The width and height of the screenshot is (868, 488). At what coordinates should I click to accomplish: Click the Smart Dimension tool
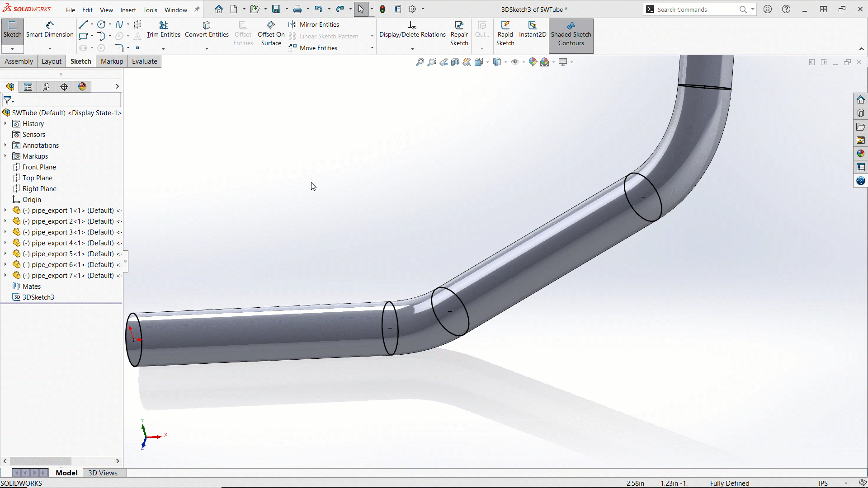(50, 30)
